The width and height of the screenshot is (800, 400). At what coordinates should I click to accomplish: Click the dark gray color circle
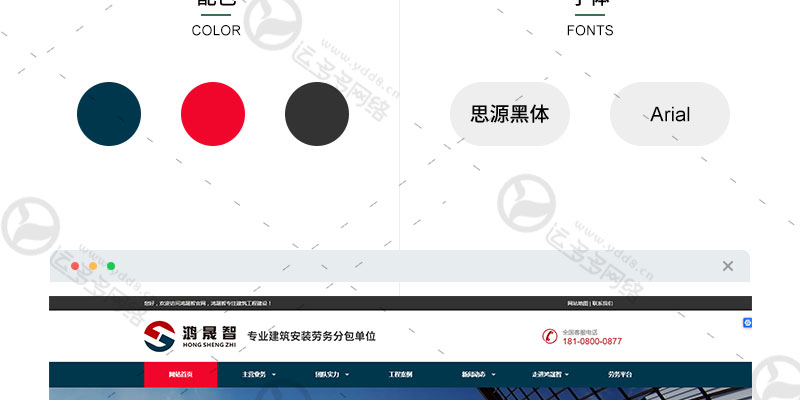tap(317, 114)
